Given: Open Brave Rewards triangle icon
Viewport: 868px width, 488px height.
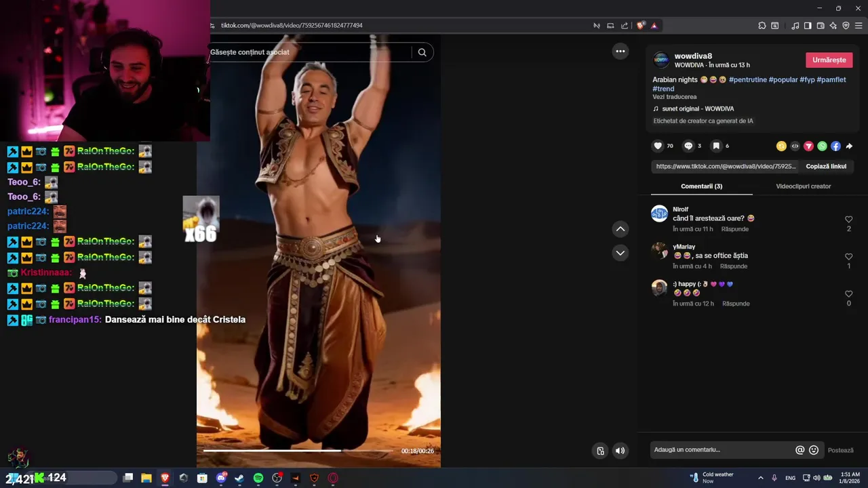Looking at the screenshot, I should [x=654, y=26].
